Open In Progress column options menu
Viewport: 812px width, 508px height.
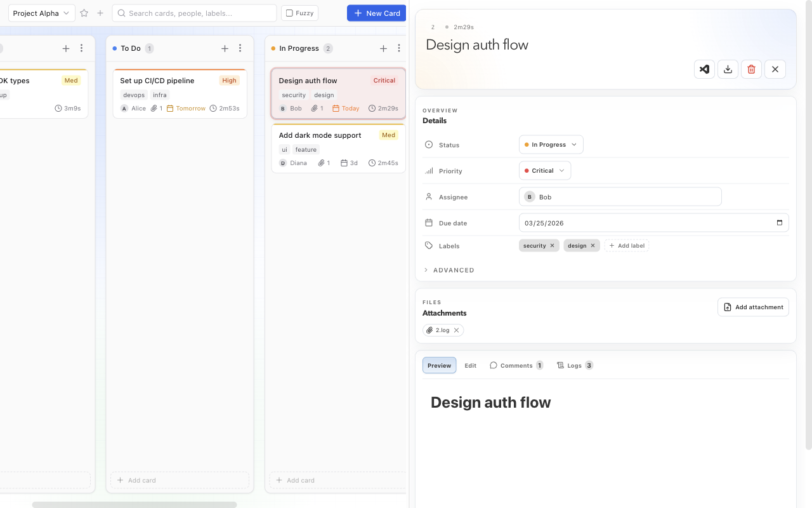click(x=398, y=48)
